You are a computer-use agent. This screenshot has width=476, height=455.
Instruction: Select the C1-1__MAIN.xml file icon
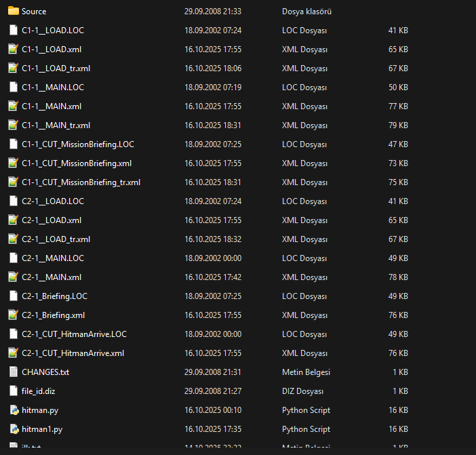(x=14, y=106)
